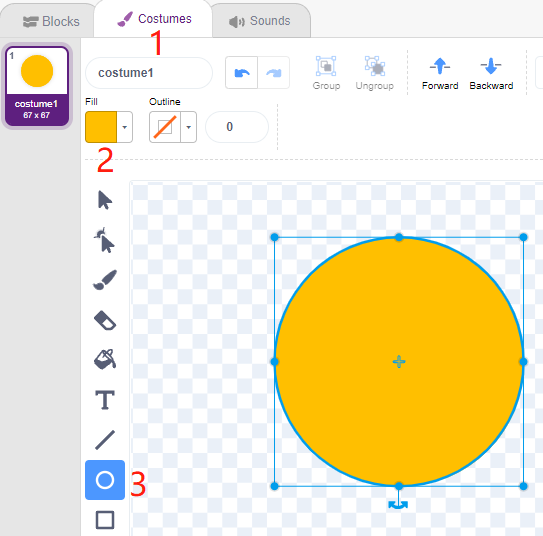Move shape Forward one layer

pos(440,73)
